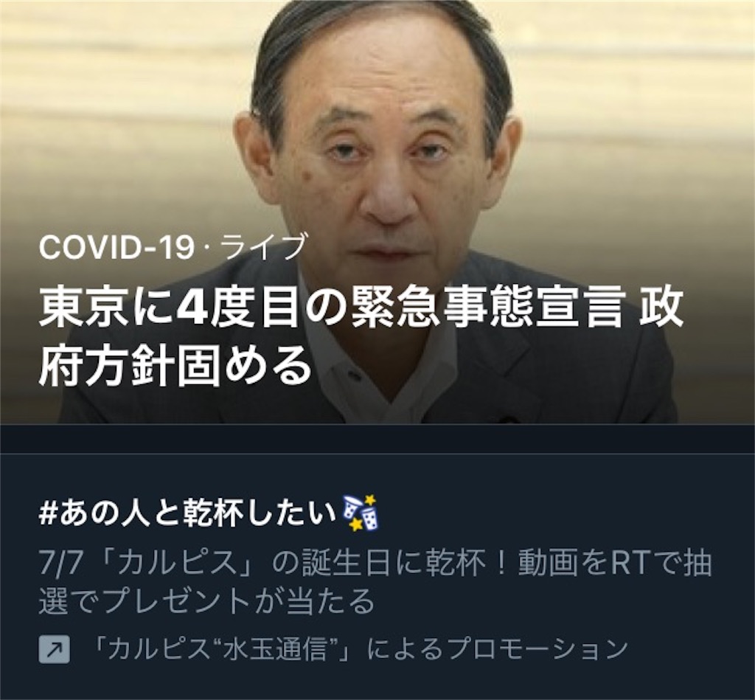Open the news photo of the man

click(377, 212)
